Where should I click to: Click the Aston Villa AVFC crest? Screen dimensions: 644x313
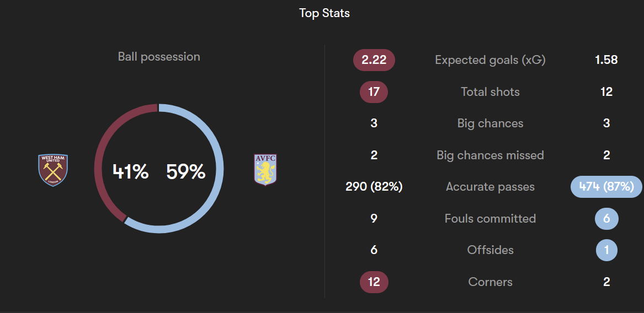coord(265,170)
